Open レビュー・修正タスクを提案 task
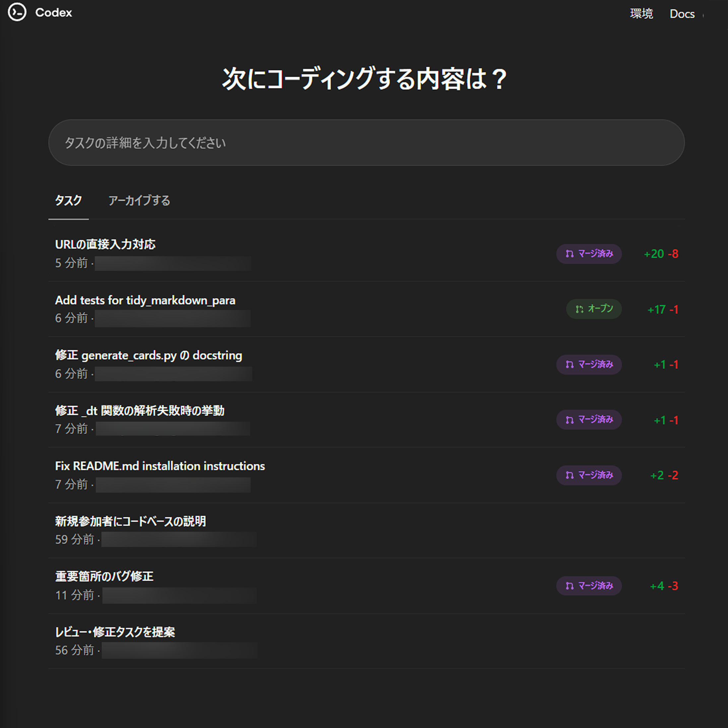 [x=115, y=632]
